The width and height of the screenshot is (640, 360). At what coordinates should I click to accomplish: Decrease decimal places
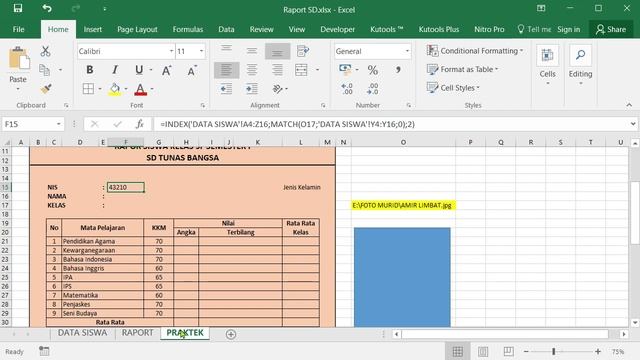coord(372,89)
